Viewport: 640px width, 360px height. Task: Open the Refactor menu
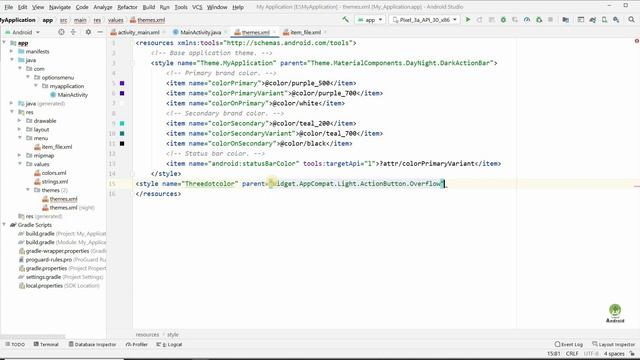pyautogui.click(x=127, y=7)
